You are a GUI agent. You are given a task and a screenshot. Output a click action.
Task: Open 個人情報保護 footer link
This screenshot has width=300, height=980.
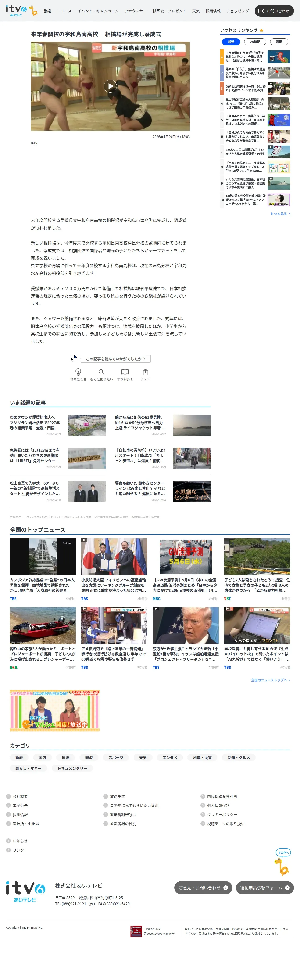pyautogui.click(x=218, y=805)
